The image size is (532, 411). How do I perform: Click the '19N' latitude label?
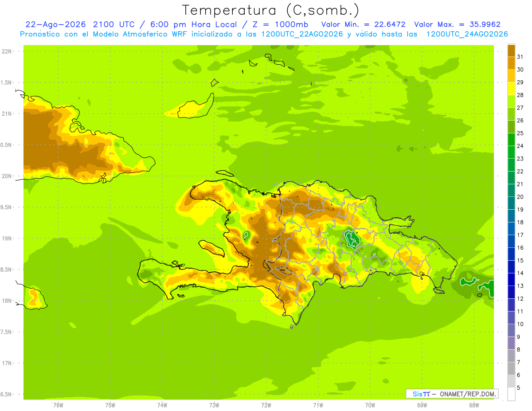(7, 239)
